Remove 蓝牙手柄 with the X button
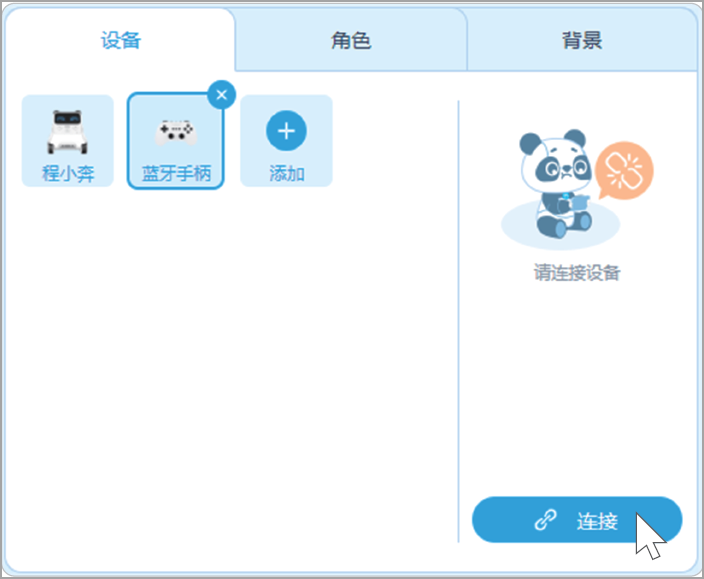This screenshot has width=704, height=579. pyautogui.click(x=221, y=95)
